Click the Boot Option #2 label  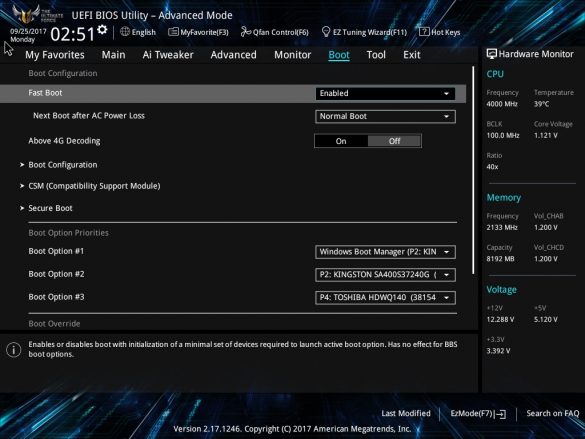56,274
